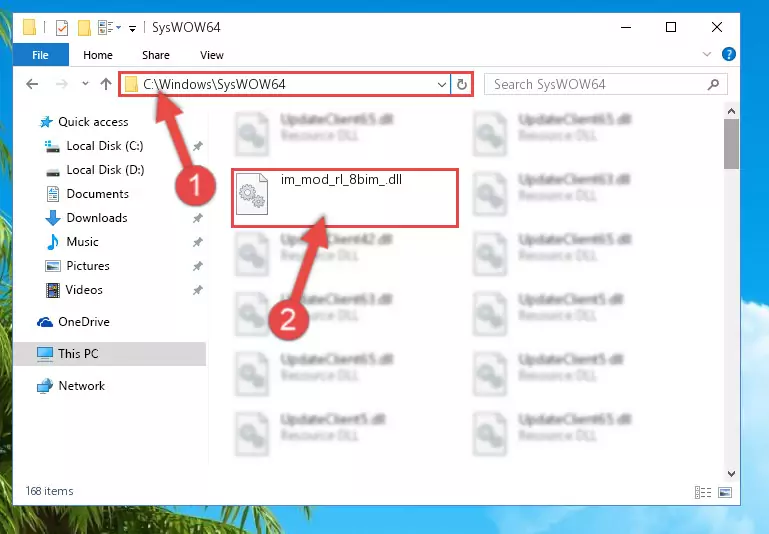
Task: Click the scrollbar down arrow
Action: 731,474
